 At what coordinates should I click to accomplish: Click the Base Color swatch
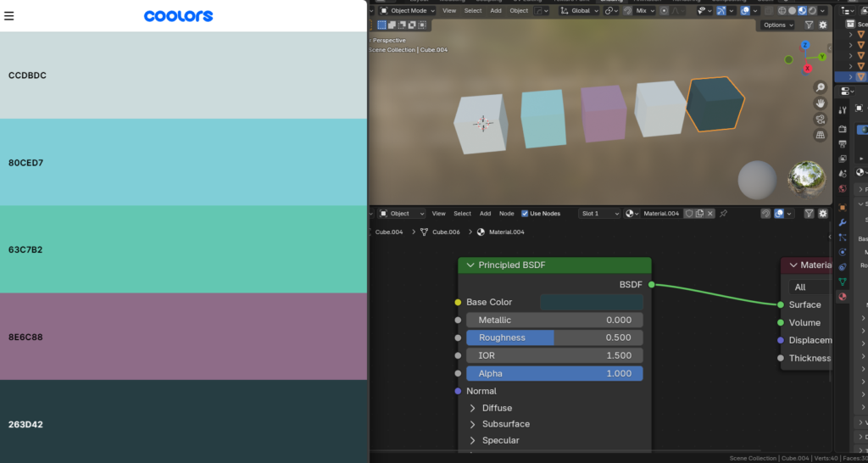pyautogui.click(x=591, y=302)
